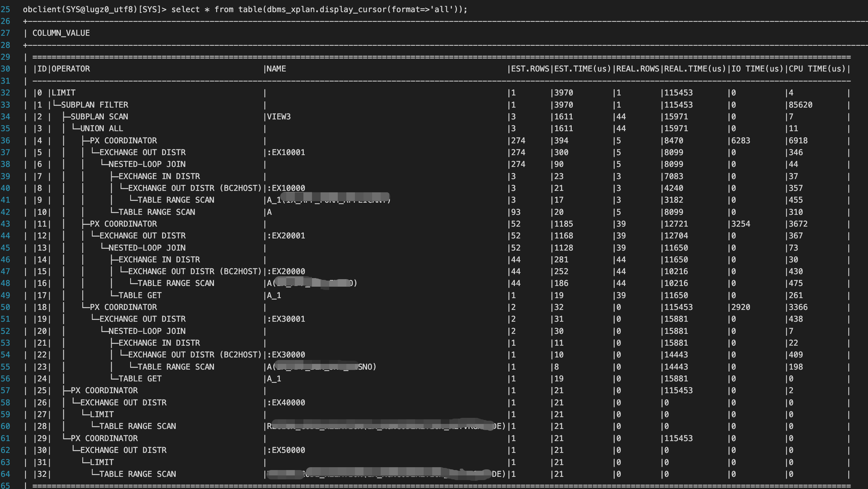Click the :EX10001 exchange name
The height and width of the screenshot is (489, 868).
(286, 152)
